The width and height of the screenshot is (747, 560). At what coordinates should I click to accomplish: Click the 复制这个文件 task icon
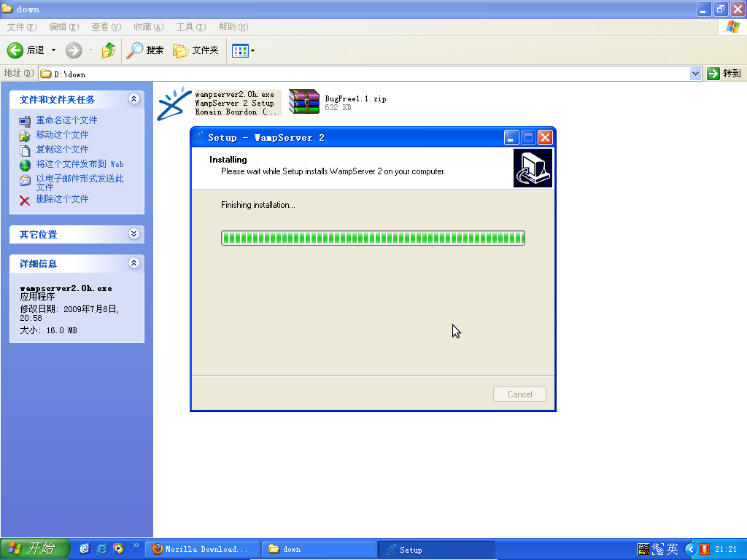[x=25, y=150]
